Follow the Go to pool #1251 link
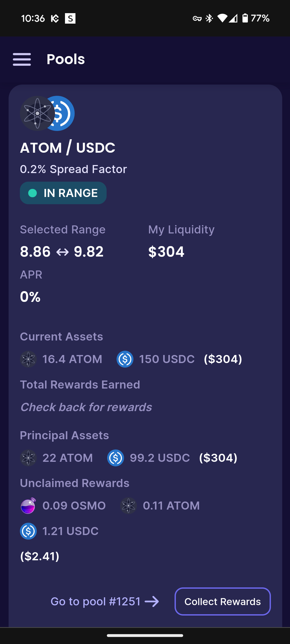290x644 pixels. point(105,602)
